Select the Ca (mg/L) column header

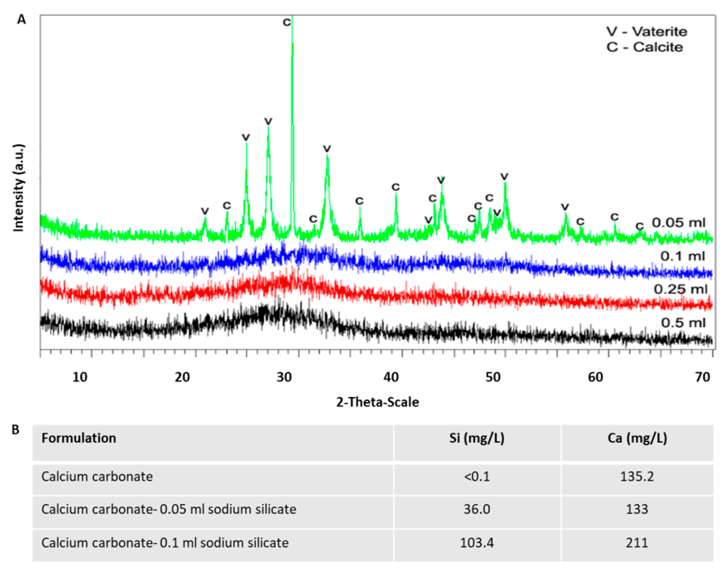[x=637, y=438]
